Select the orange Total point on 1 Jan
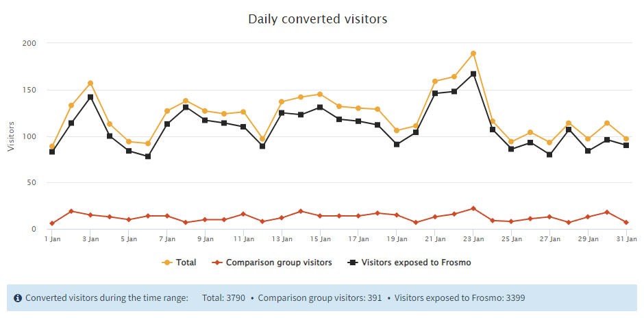This screenshot has width=644, height=318. 52,147
